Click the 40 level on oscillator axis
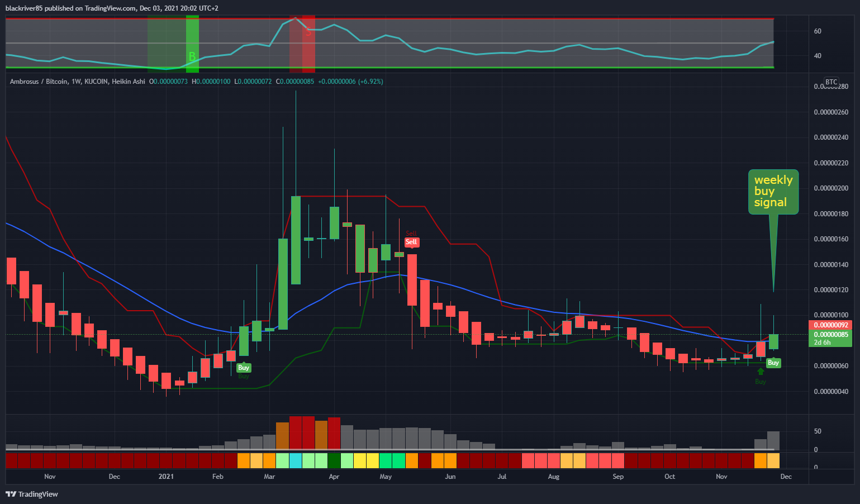The image size is (860, 504). point(818,56)
